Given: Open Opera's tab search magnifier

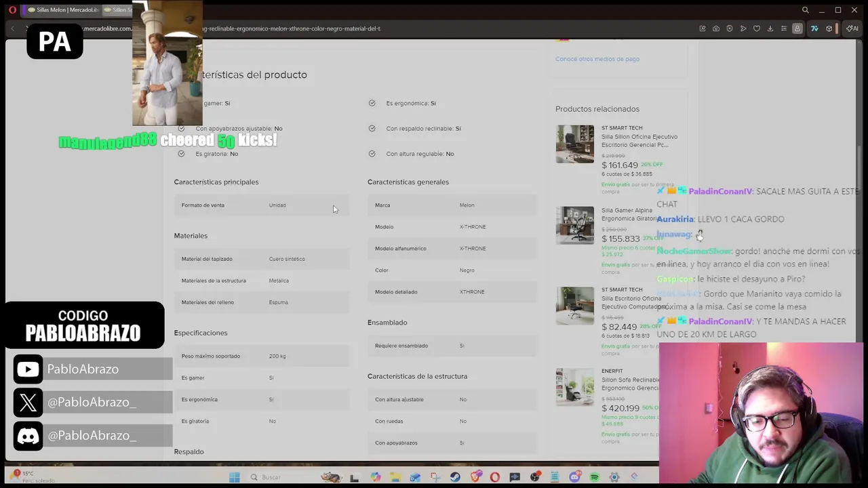Looking at the screenshot, I should pos(805,10).
